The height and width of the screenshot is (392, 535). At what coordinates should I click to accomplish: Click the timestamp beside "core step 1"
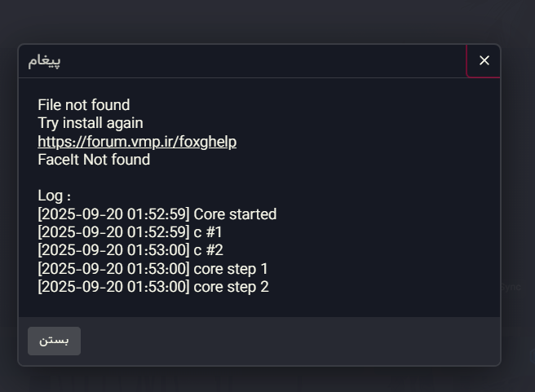point(113,269)
